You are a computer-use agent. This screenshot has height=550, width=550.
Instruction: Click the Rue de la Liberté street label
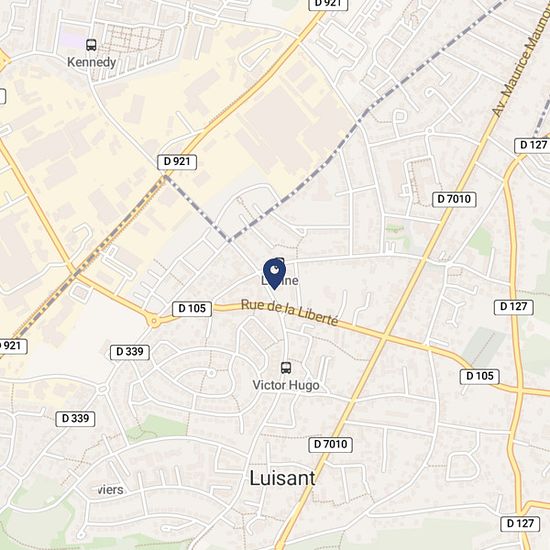290,312
